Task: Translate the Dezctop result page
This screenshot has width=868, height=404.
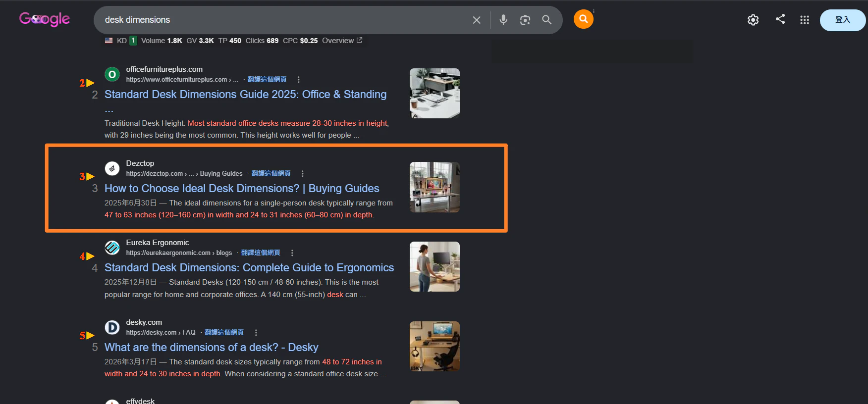Action: pos(271,173)
